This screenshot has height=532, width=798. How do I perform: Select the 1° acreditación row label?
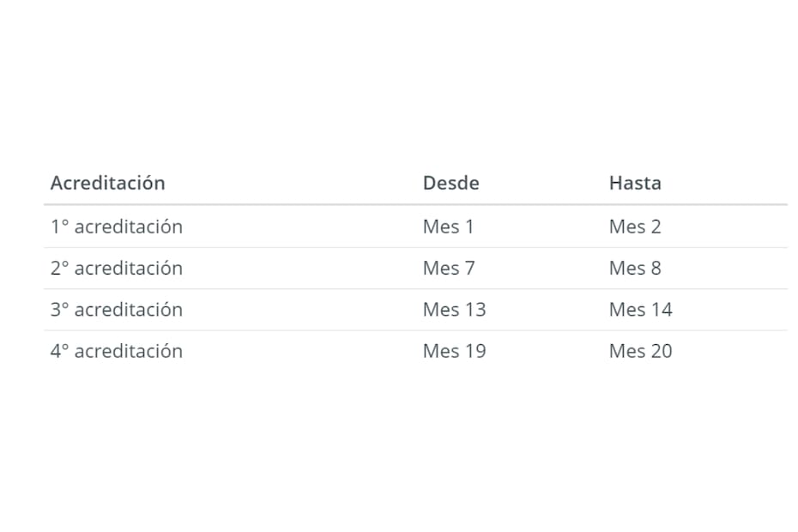pos(117,227)
